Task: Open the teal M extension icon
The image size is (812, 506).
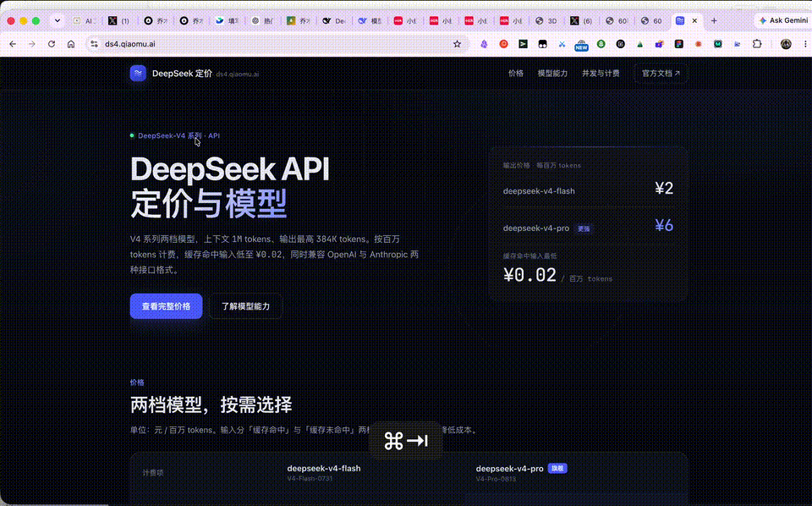Action: click(x=718, y=44)
